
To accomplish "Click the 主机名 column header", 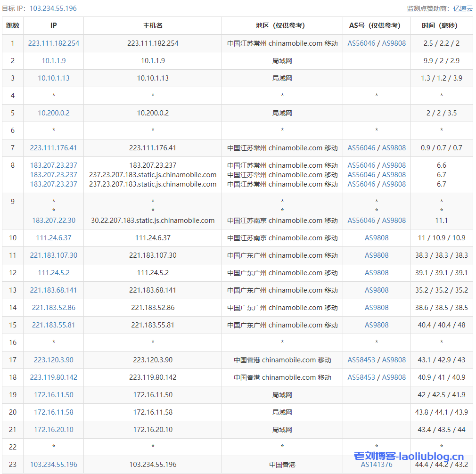I will (x=152, y=25).
